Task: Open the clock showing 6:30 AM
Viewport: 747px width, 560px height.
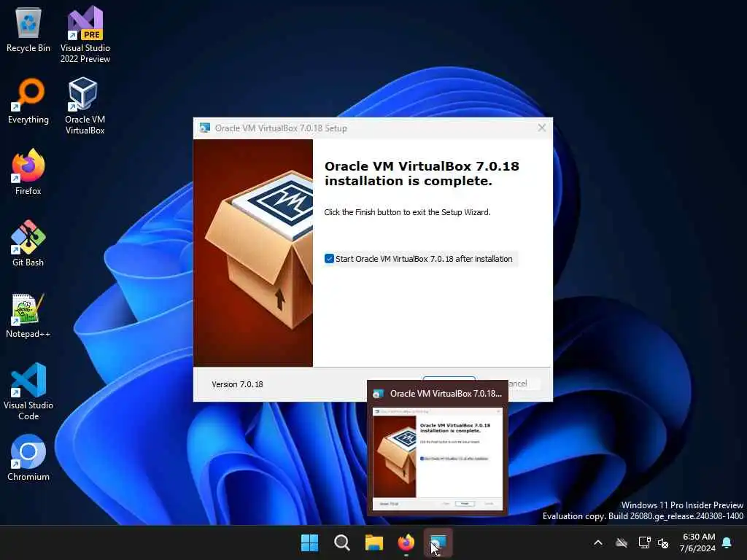Action: click(698, 542)
